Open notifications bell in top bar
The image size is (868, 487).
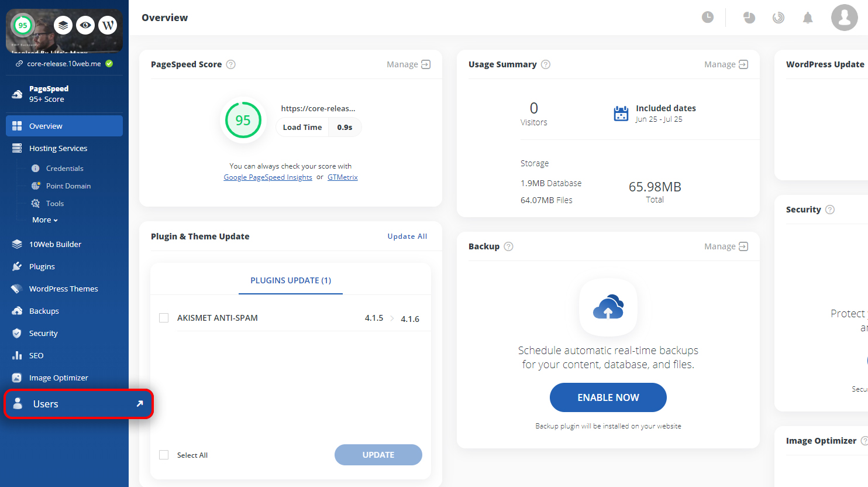[x=808, y=18]
